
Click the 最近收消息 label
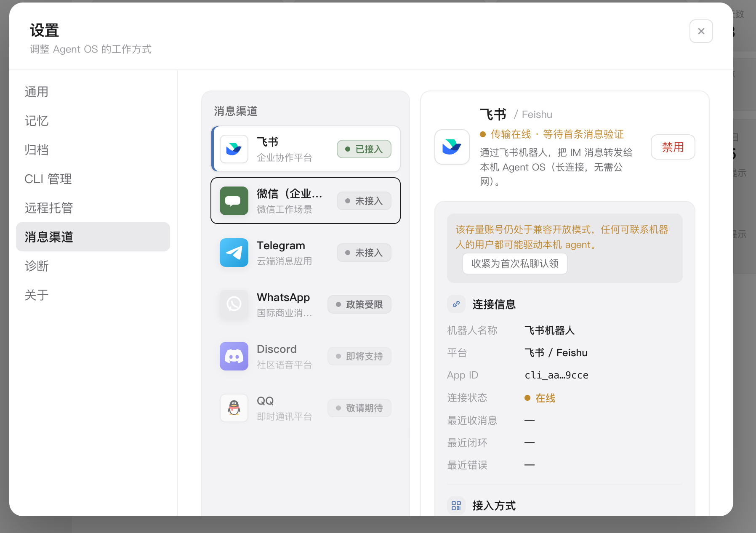pyautogui.click(x=472, y=420)
